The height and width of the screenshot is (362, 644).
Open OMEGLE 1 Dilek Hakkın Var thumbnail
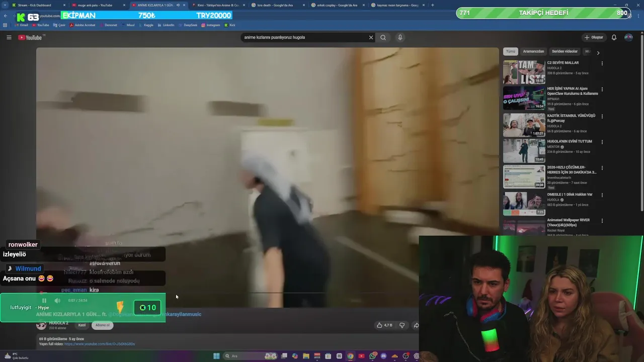coord(524,204)
